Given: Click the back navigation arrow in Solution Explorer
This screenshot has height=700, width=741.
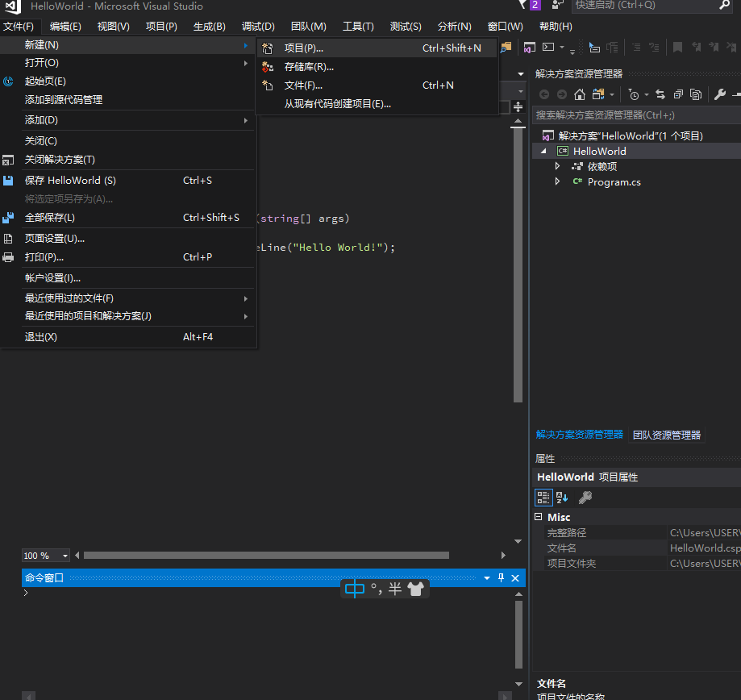Looking at the screenshot, I should pyautogui.click(x=545, y=94).
